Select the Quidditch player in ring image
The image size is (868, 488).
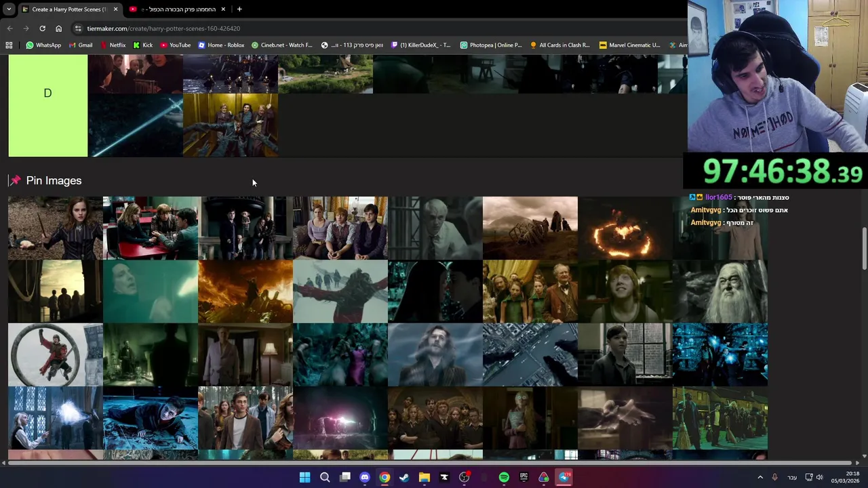pyautogui.click(x=56, y=354)
